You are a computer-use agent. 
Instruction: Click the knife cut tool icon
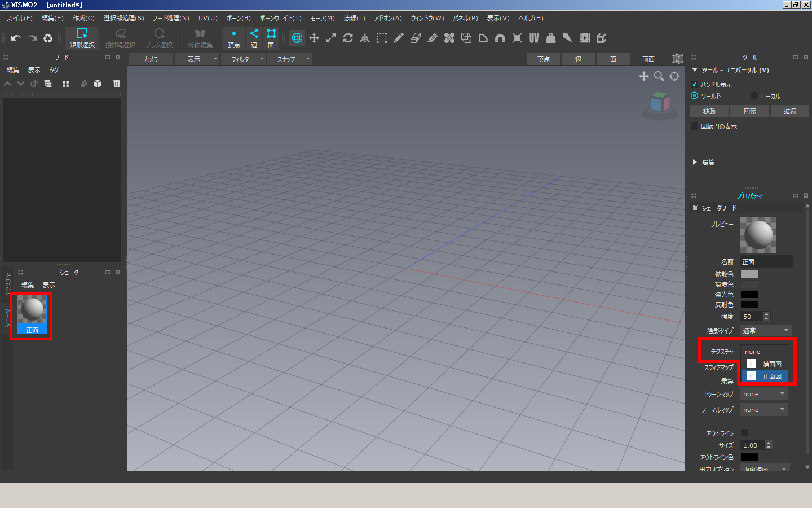tap(568, 38)
